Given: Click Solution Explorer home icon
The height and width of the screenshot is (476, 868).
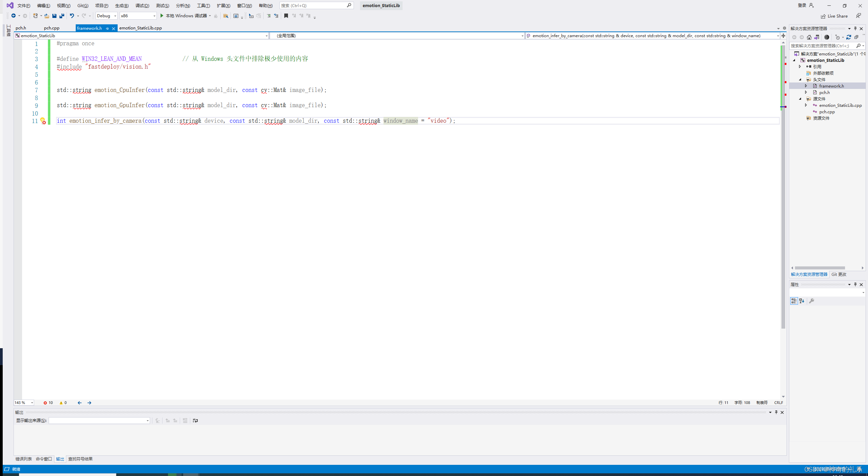Looking at the screenshot, I should tap(809, 37).
